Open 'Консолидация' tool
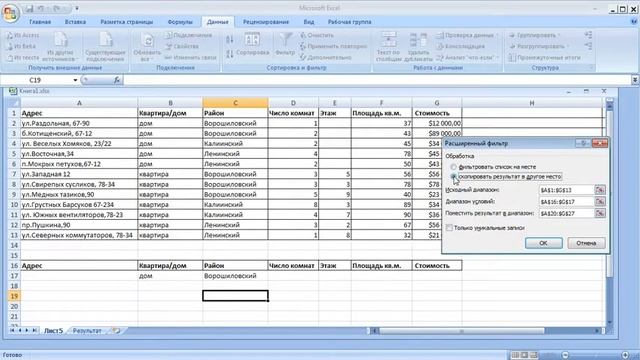Image resolution: width=640 pixels, height=360 pixels. (460, 47)
